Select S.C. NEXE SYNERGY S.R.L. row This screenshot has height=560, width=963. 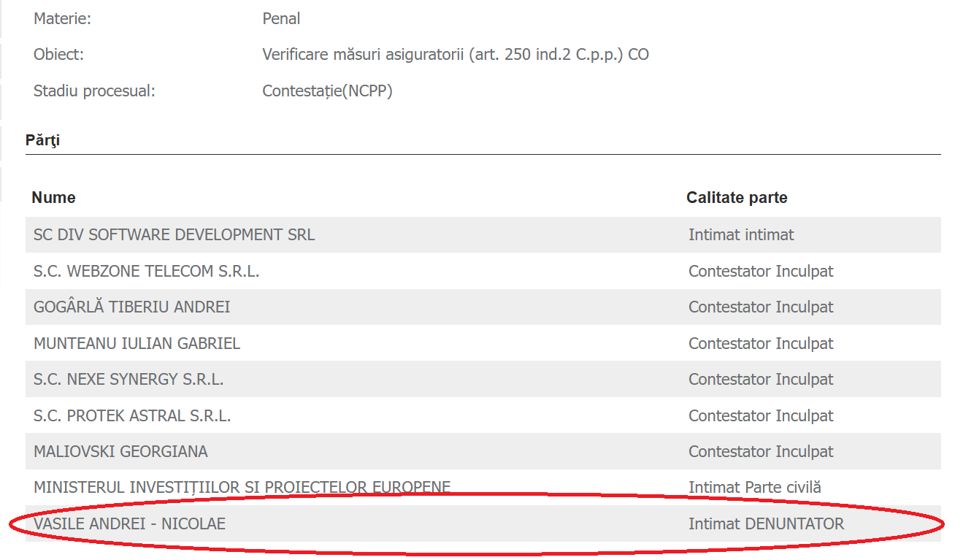coord(483,380)
